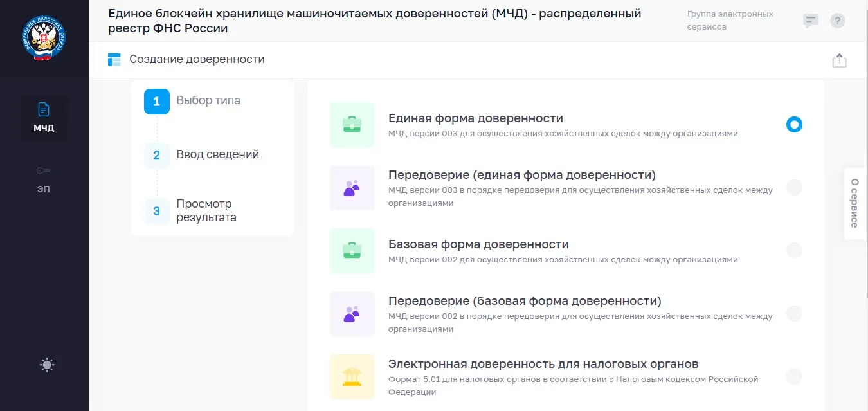Select the Единая форма доверенности radio button
The image size is (868, 411).
click(794, 125)
